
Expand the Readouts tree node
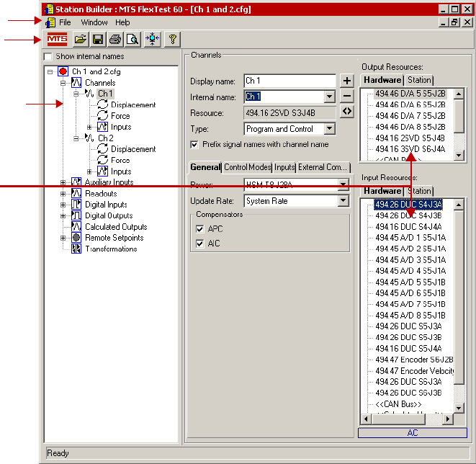63,193
